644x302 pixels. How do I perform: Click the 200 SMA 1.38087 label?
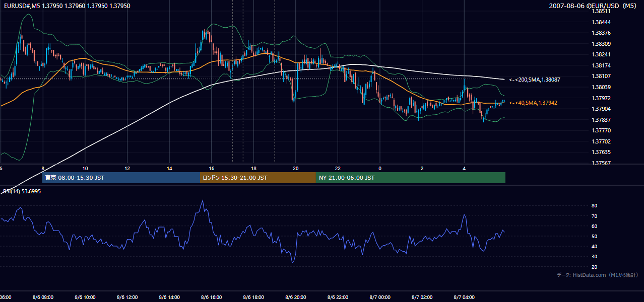[x=535, y=80]
